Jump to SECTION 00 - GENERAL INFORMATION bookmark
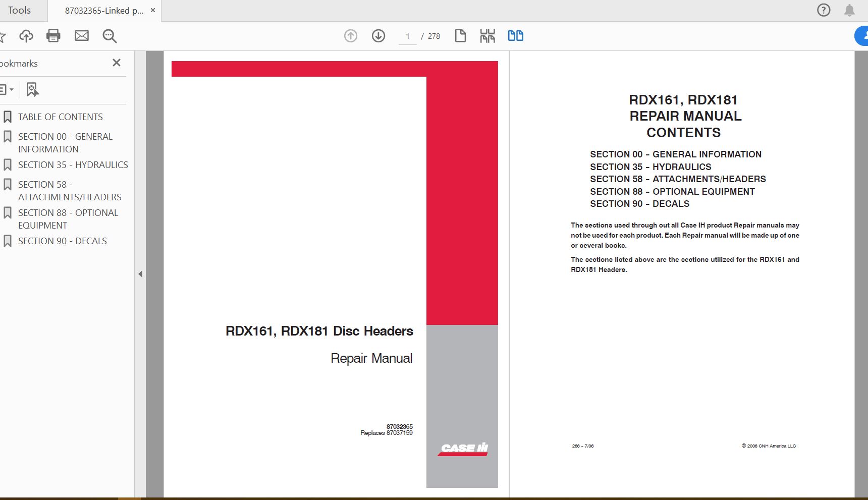Viewport: 868px width, 500px height. point(65,143)
